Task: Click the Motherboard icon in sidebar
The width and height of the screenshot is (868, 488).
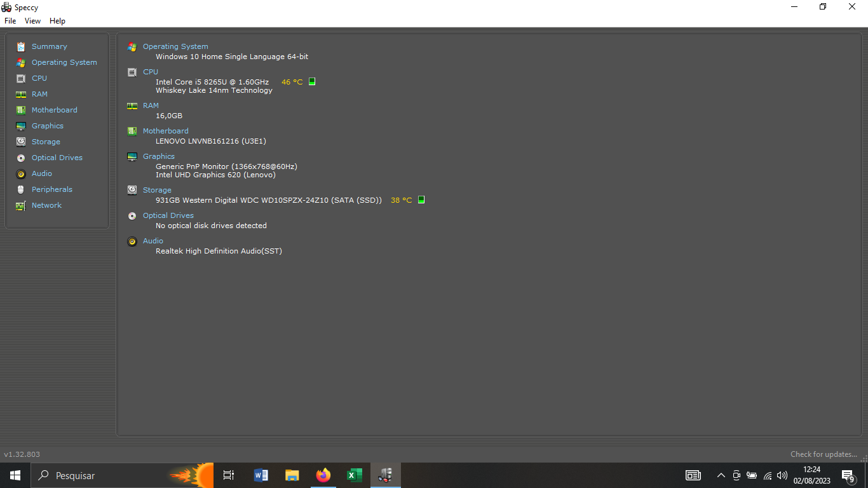Action: pyautogui.click(x=21, y=110)
